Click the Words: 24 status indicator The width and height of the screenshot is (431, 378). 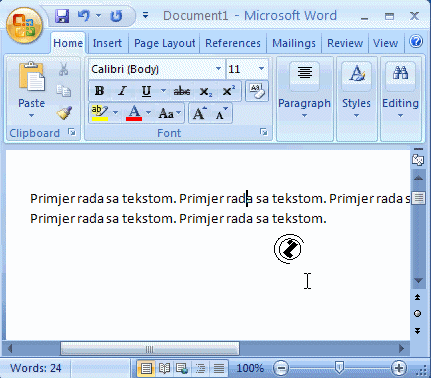coord(36,368)
